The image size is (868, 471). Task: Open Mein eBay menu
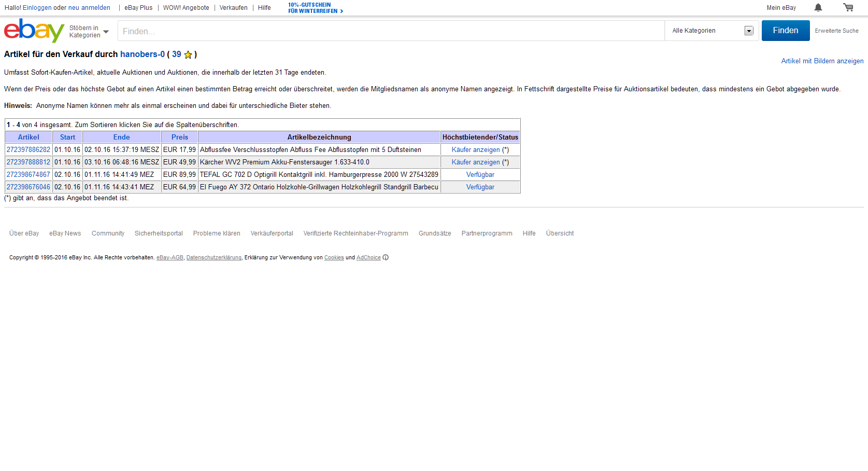[781, 8]
